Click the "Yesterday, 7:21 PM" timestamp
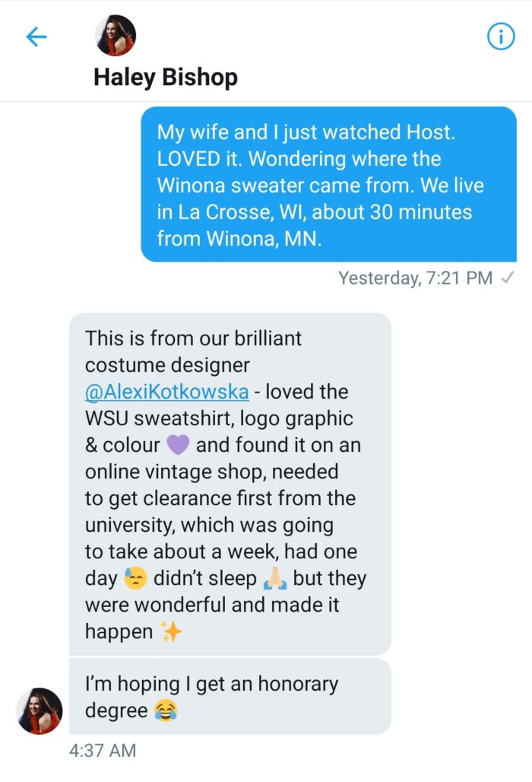 [415, 278]
